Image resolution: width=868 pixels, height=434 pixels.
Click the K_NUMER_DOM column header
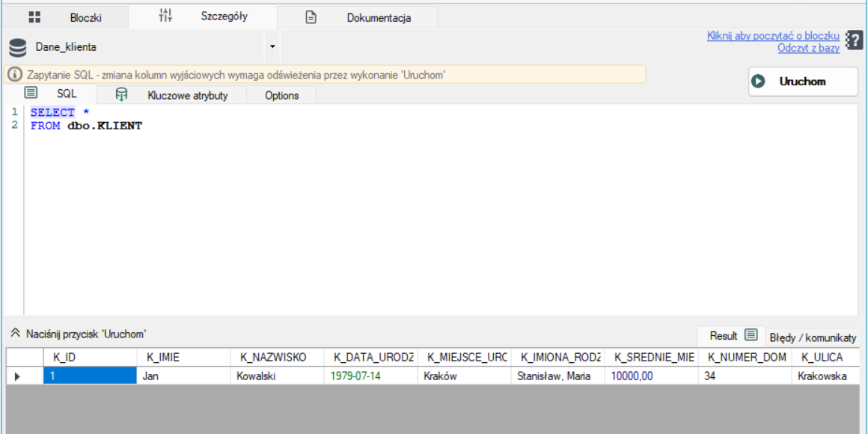click(745, 357)
